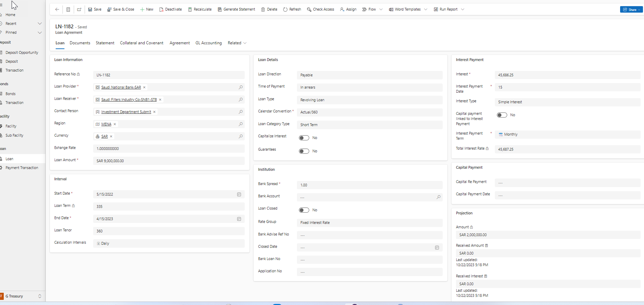
Task: Click Check Access in toolbar
Action: (x=320, y=9)
